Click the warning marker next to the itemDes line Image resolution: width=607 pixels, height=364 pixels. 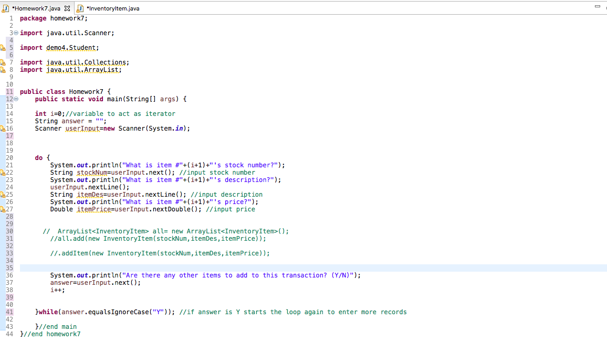tap(3, 194)
